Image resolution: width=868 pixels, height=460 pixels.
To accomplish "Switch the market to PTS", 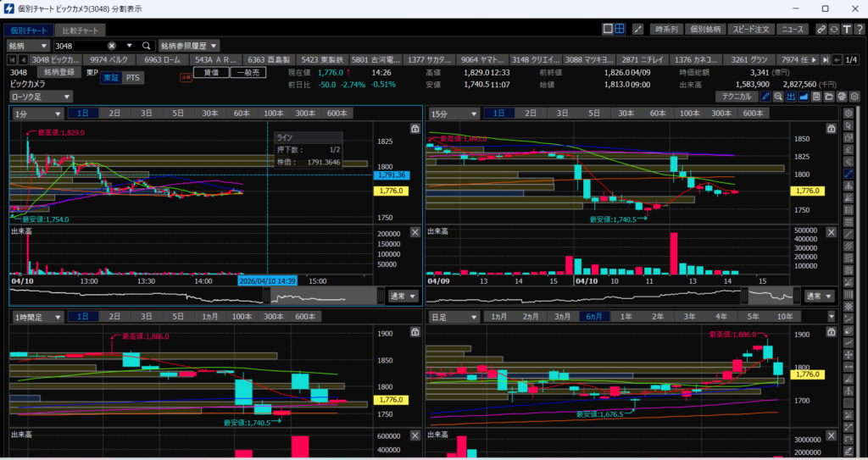I will click(x=132, y=78).
